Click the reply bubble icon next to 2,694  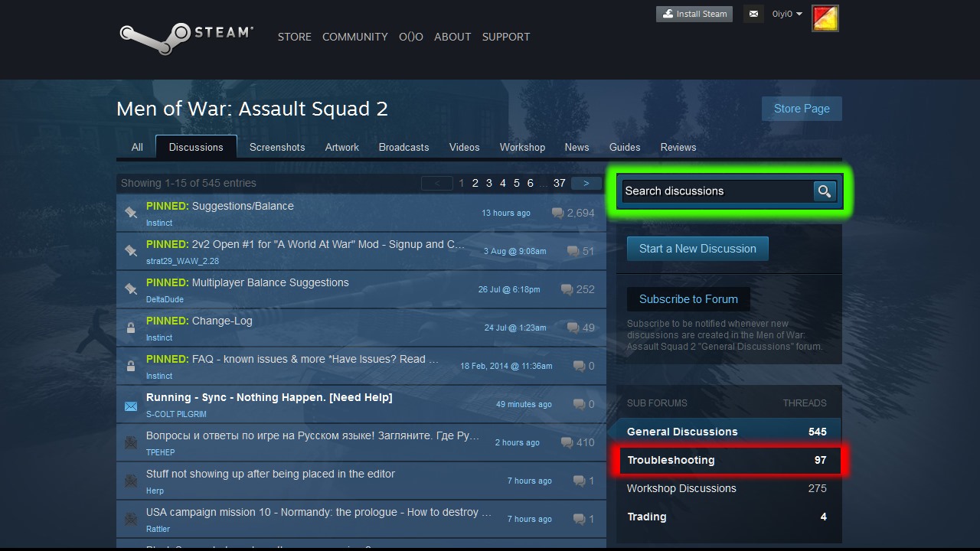tap(557, 214)
